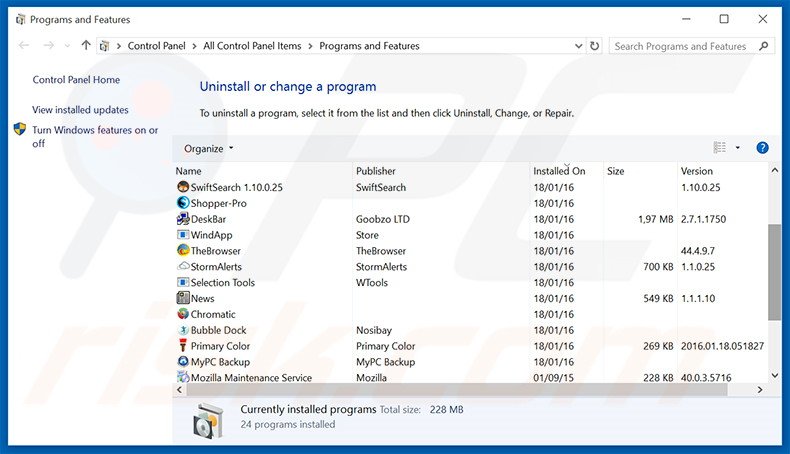The image size is (790, 454).
Task: Open Control Panel Home link
Action: [x=76, y=80]
